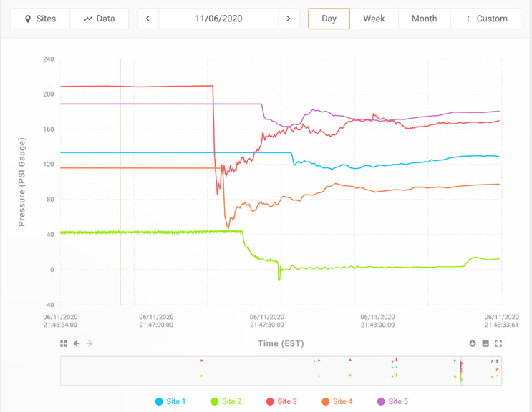Go to next date with right chevron
The width and height of the screenshot is (532, 412).
click(x=289, y=19)
